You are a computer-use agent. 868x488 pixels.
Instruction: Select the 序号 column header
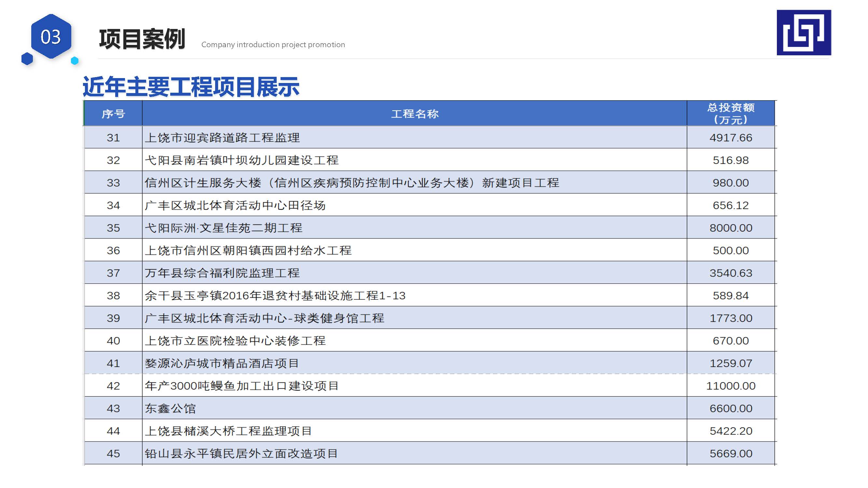113,114
